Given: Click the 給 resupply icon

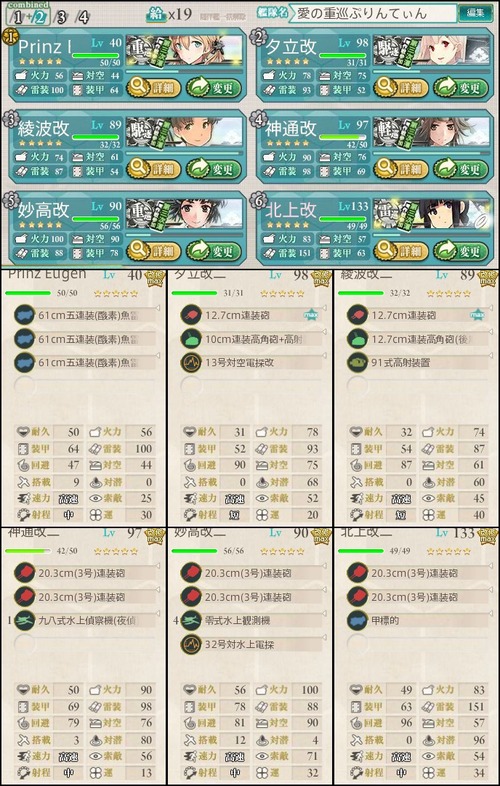Looking at the screenshot, I should [x=156, y=15].
